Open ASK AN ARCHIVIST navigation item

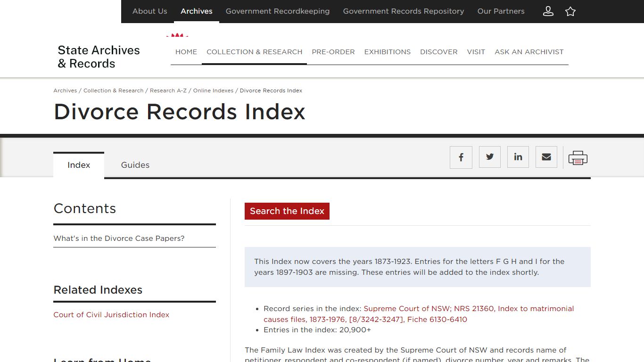click(x=529, y=52)
